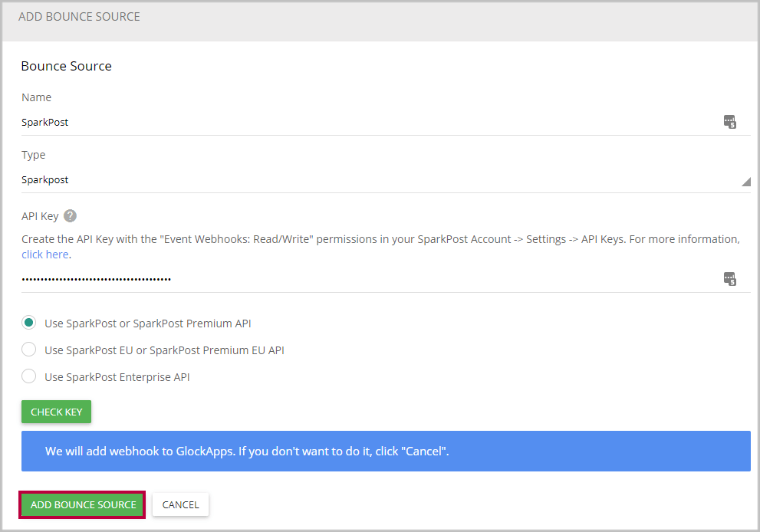The image size is (760, 532).
Task: Click the question mark icon next to API Key
Action: click(x=70, y=215)
